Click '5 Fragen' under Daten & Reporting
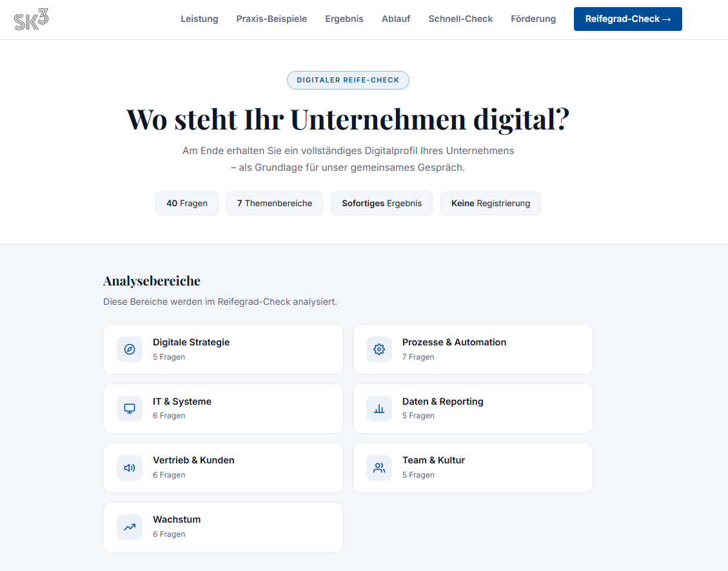728x571 pixels. click(418, 416)
